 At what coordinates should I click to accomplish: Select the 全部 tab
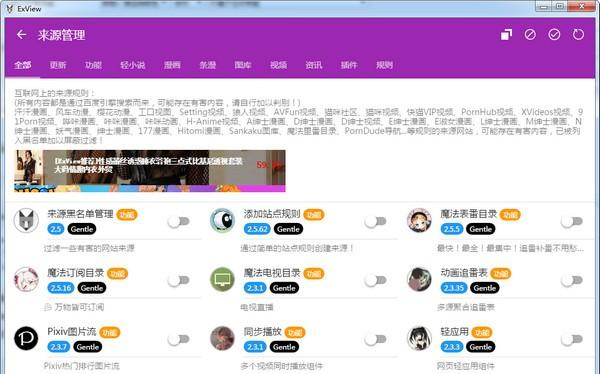pyautogui.click(x=23, y=65)
